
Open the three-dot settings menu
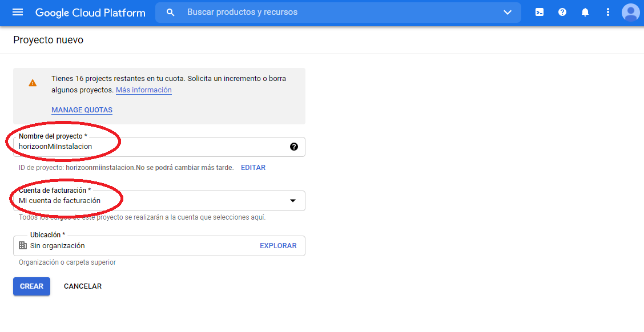(x=608, y=13)
